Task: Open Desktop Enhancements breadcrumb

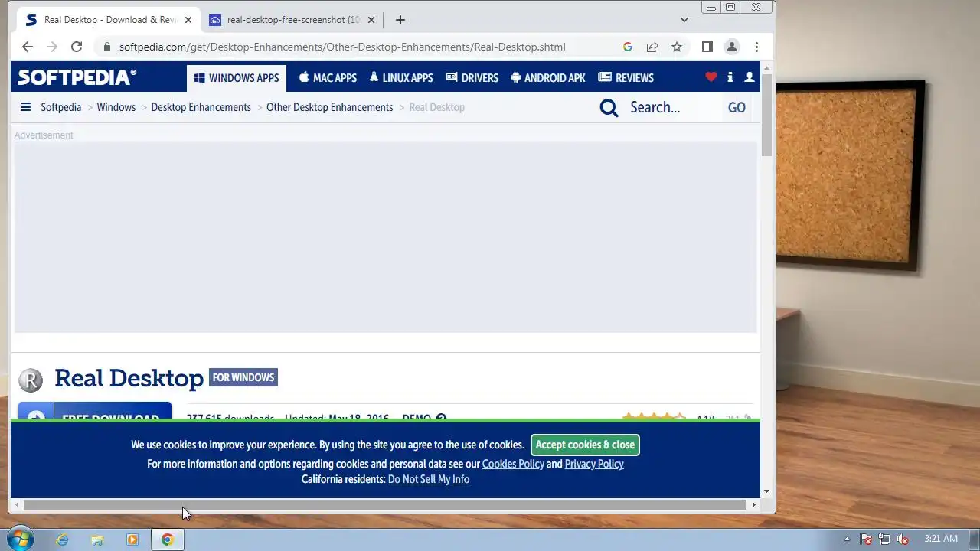Action: pos(201,107)
